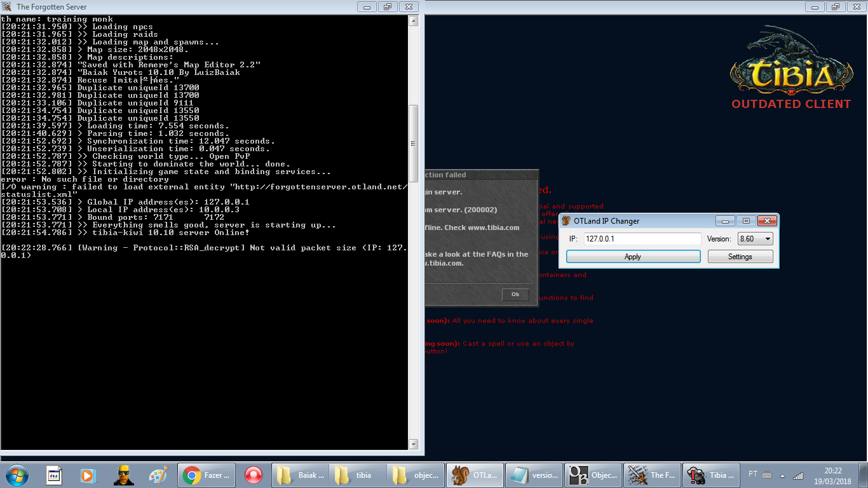868x488 pixels.
Task: Click console line 'Bound ports: 7171 7172'
Action: [112, 217]
